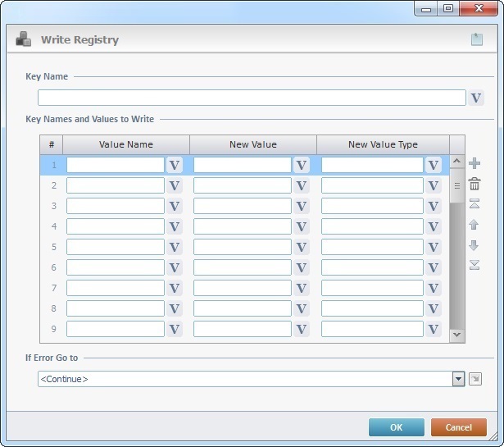
Task: Click the delete row trash icon
Action: (474, 185)
